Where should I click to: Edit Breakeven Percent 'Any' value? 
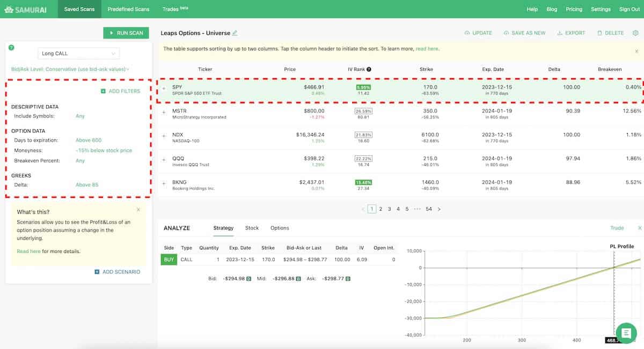coord(80,161)
